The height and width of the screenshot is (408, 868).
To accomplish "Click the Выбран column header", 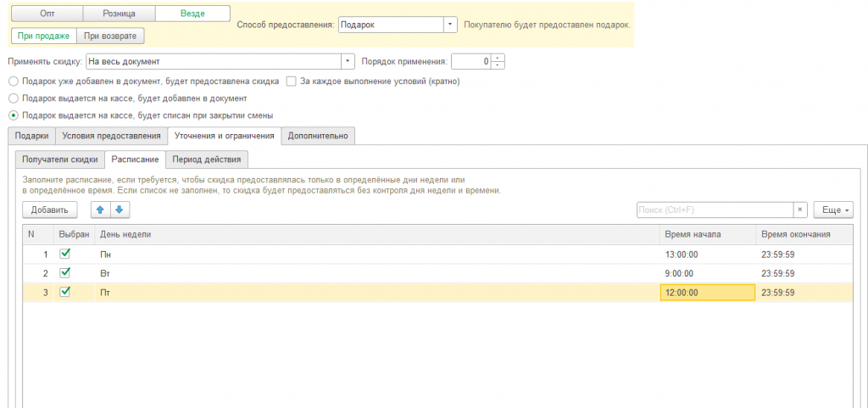I will [x=74, y=234].
